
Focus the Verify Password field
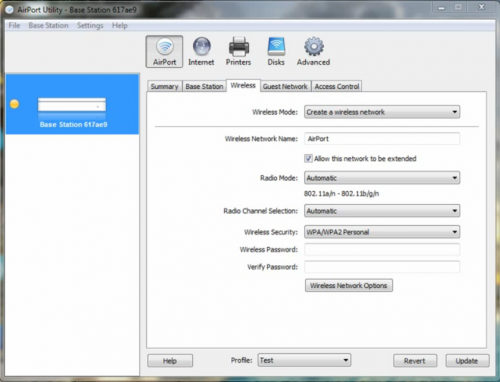coord(382,267)
